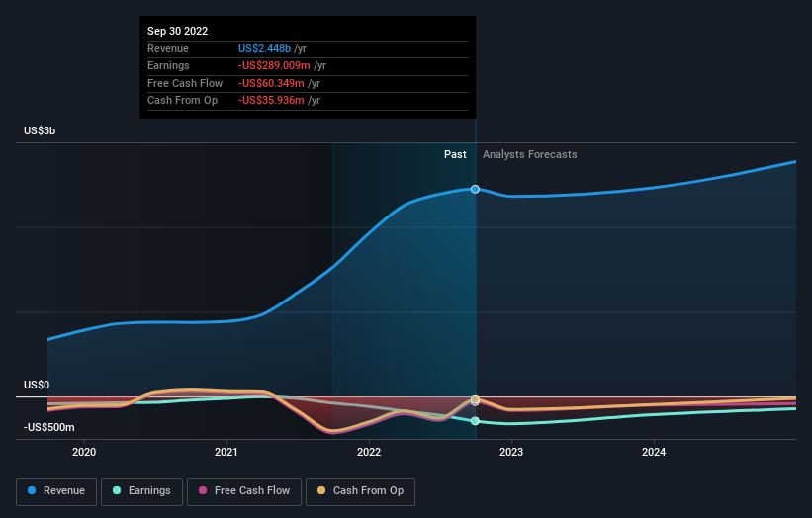The width and height of the screenshot is (812, 518).
Task: Click the blue Revenue legend dot
Action: 32,490
